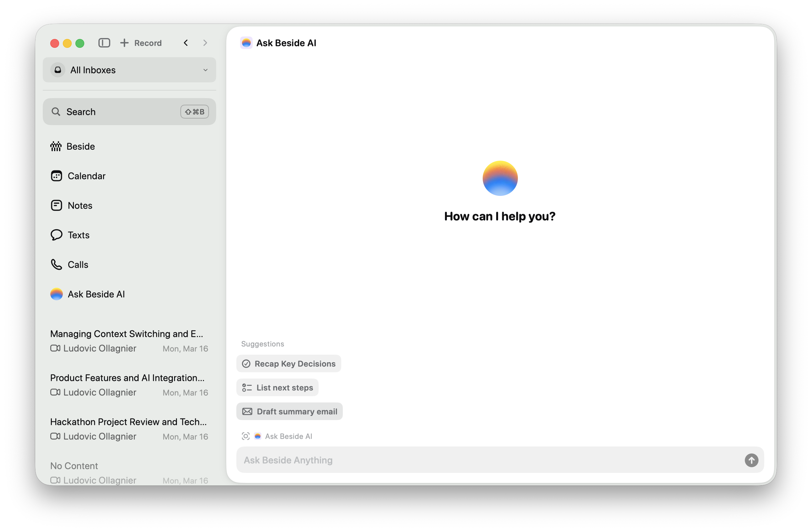Select Recap Key Decisions suggestion
Viewport: 812px width, 532px height.
289,364
